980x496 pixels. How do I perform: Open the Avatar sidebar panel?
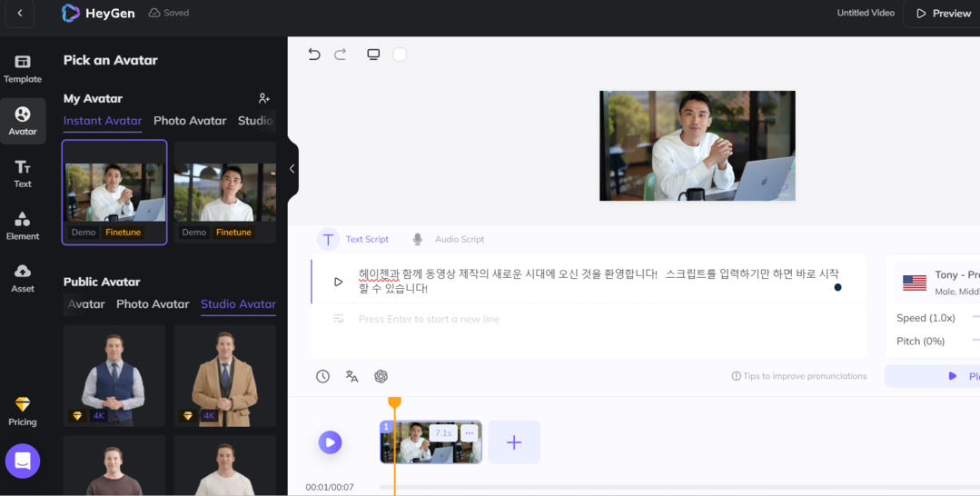(23, 122)
